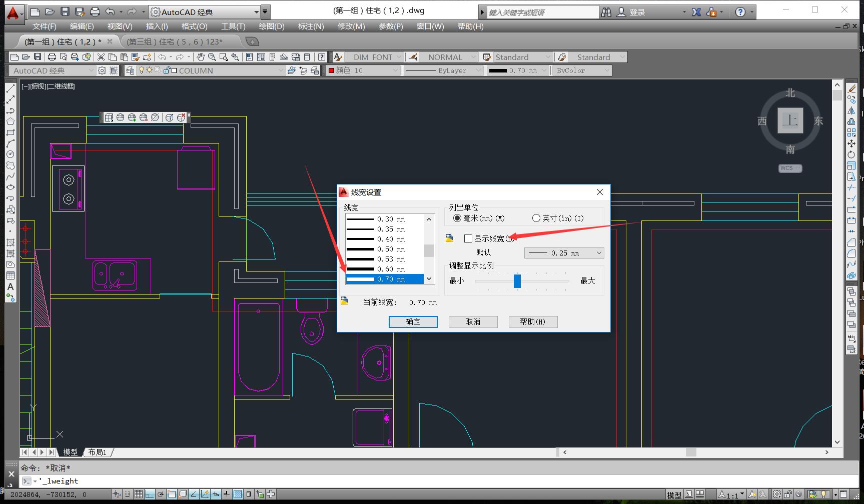Open the 格式(O) menu
The height and width of the screenshot is (504, 864).
point(194,26)
